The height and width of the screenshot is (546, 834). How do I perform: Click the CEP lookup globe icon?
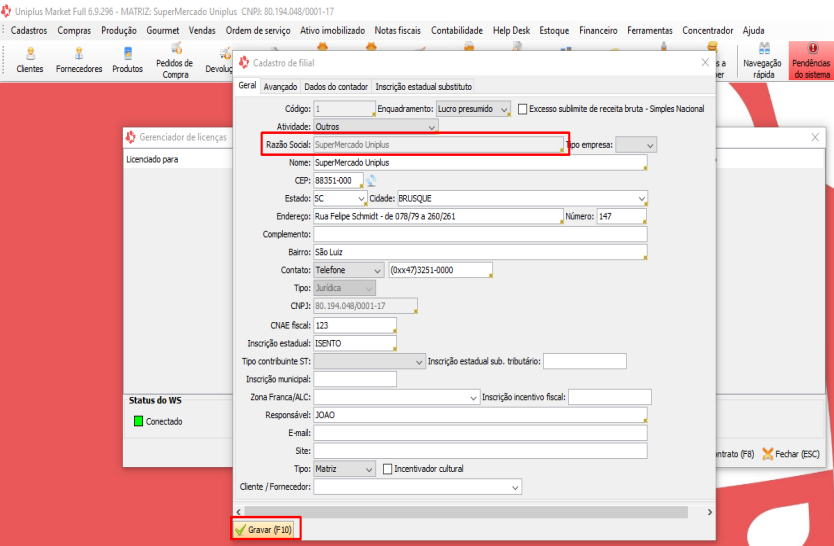tap(371, 181)
